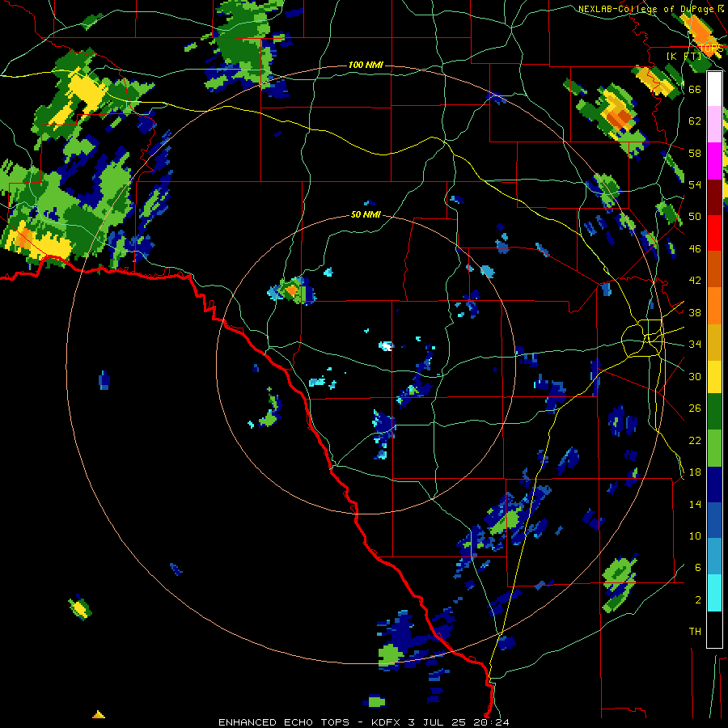
Task: Click the "100 NMI" range ring label
Action: click(x=366, y=65)
